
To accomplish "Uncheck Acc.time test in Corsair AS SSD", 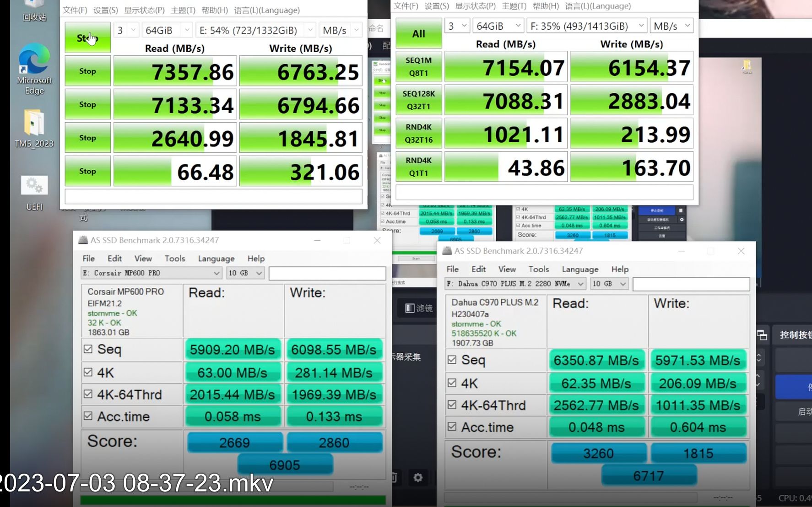I will [x=88, y=416].
